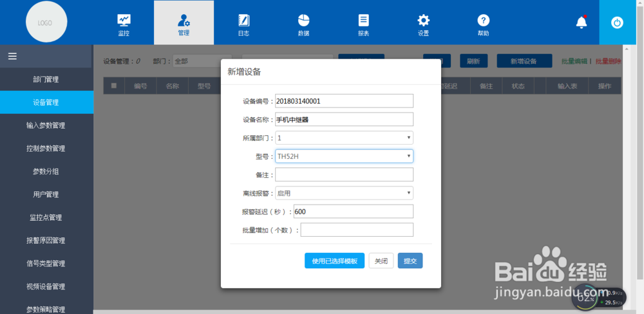The image size is (644, 314).
Task: Open 部门管理 in the sidebar
Action: 46,79
